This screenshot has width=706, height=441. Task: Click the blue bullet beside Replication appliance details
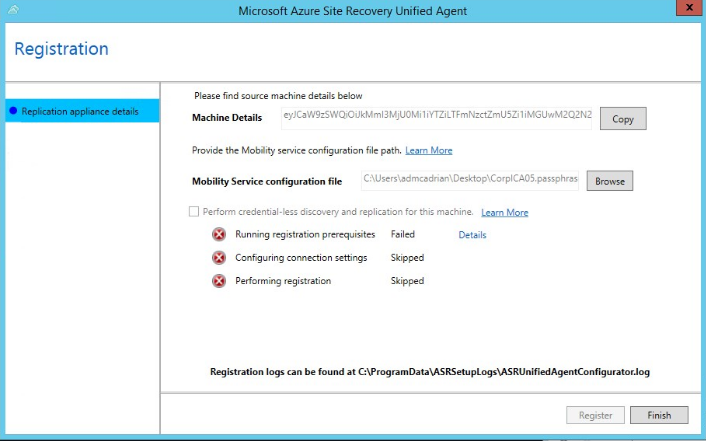[x=13, y=111]
